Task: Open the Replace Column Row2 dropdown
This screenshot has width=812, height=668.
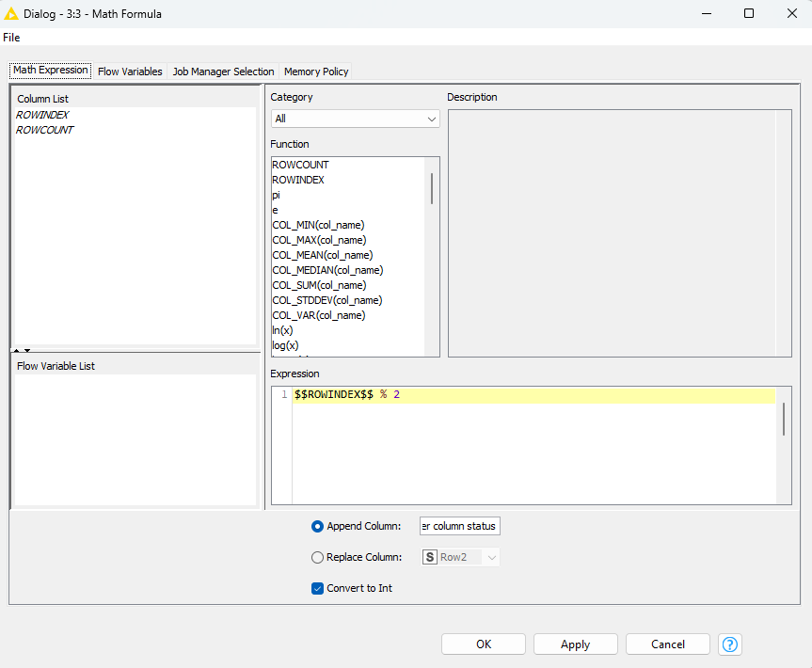Action: [460, 557]
